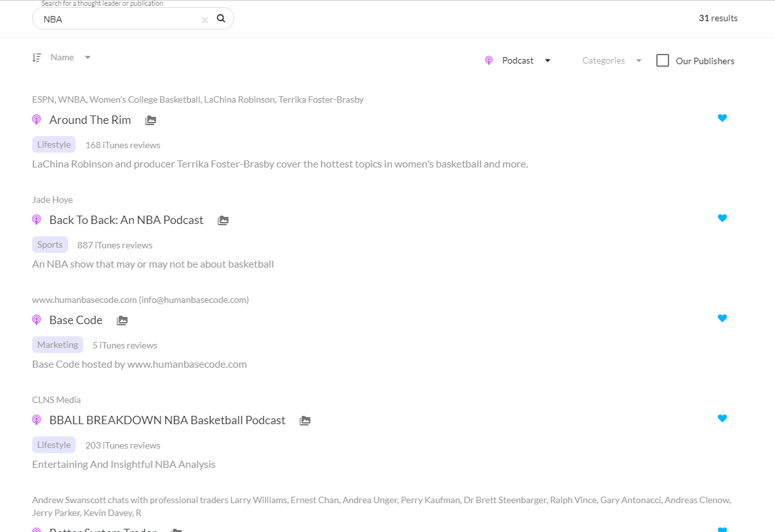775x532 pixels.
Task: Click 'Base Code hosted by' description
Action: coord(139,364)
